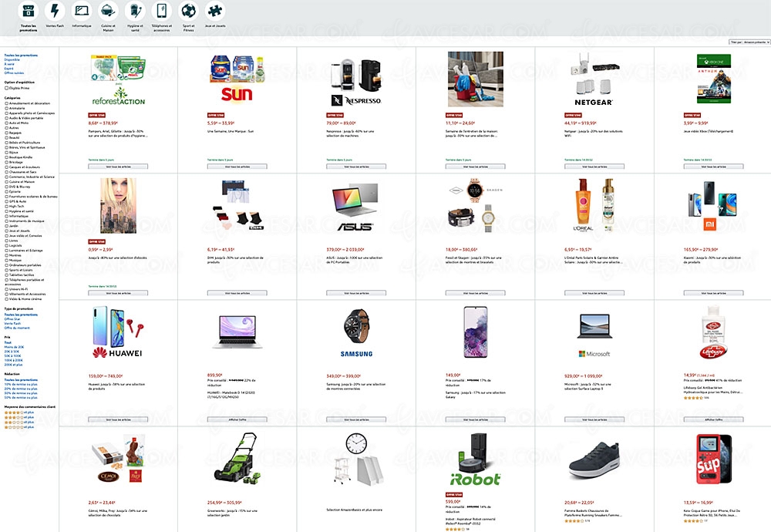Filter by Vente flash promotion type

(13, 324)
